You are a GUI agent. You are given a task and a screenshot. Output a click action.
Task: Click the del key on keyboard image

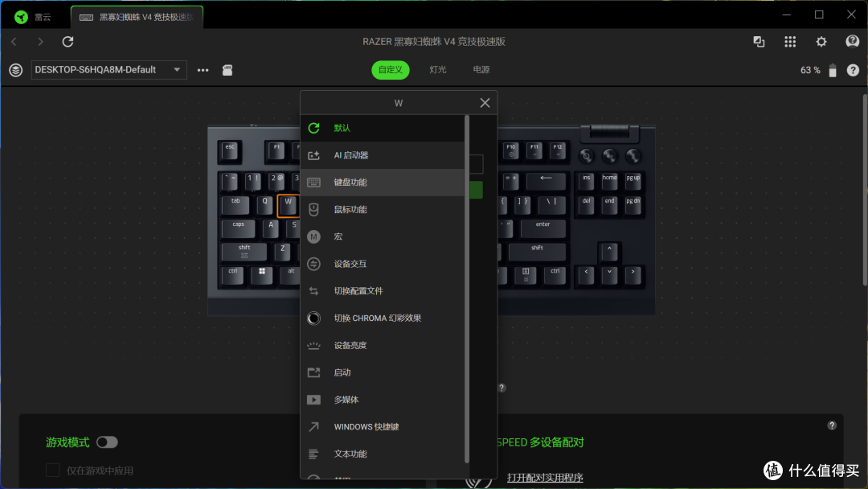click(x=586, y=204)
